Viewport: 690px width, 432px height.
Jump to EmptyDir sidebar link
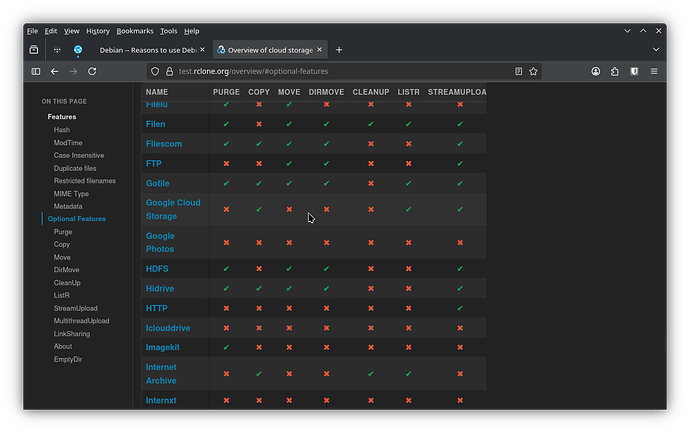(68, 359)
